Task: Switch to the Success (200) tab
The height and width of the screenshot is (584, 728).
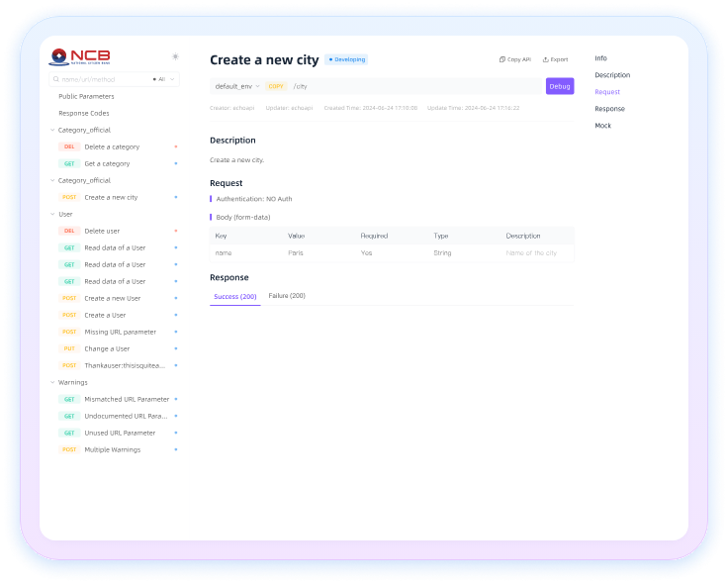Action: (235, 296)
